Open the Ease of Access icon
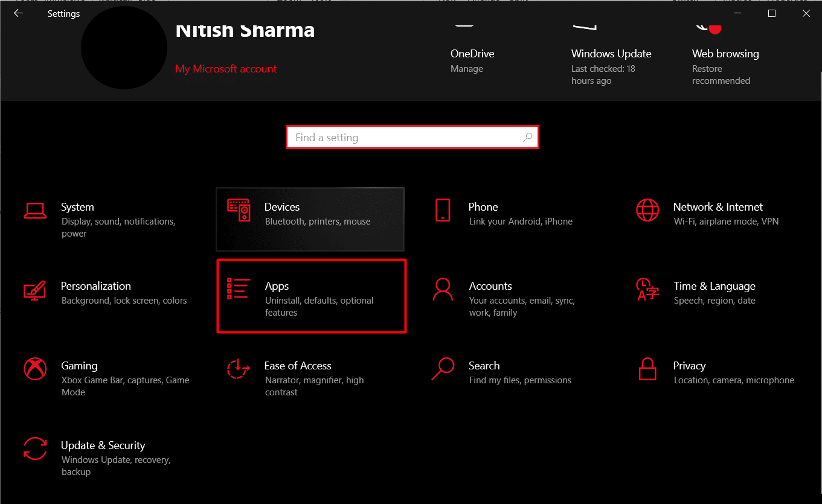This screenshot has width=822, height=504. 239,369
